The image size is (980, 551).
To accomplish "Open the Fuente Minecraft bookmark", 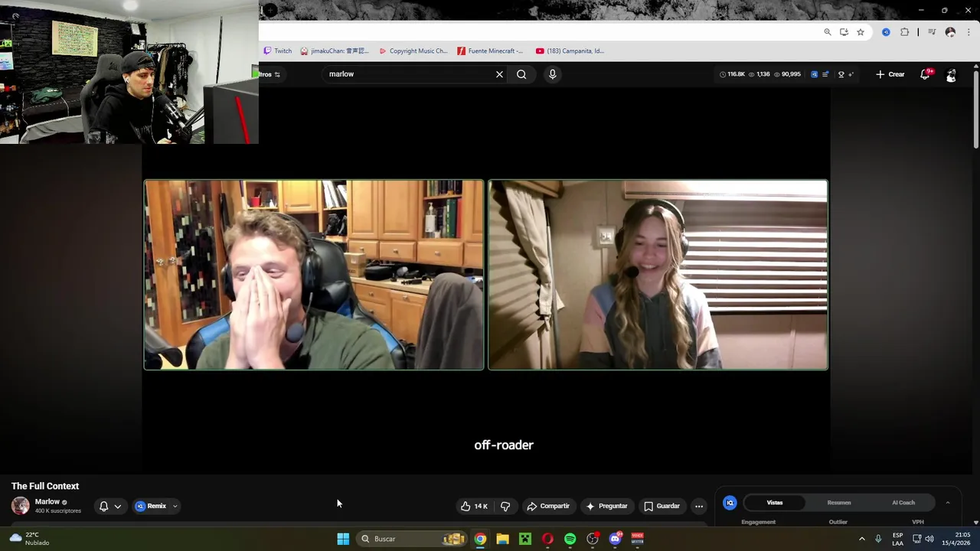I will click(491, 51).
